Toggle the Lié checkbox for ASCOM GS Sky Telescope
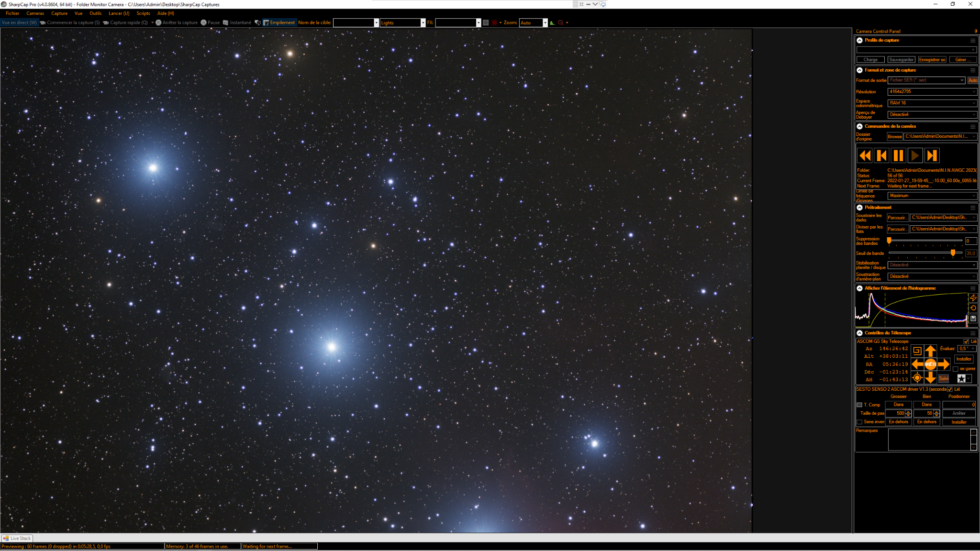This screenshot has height=551, width=980. tap(966, 342)
